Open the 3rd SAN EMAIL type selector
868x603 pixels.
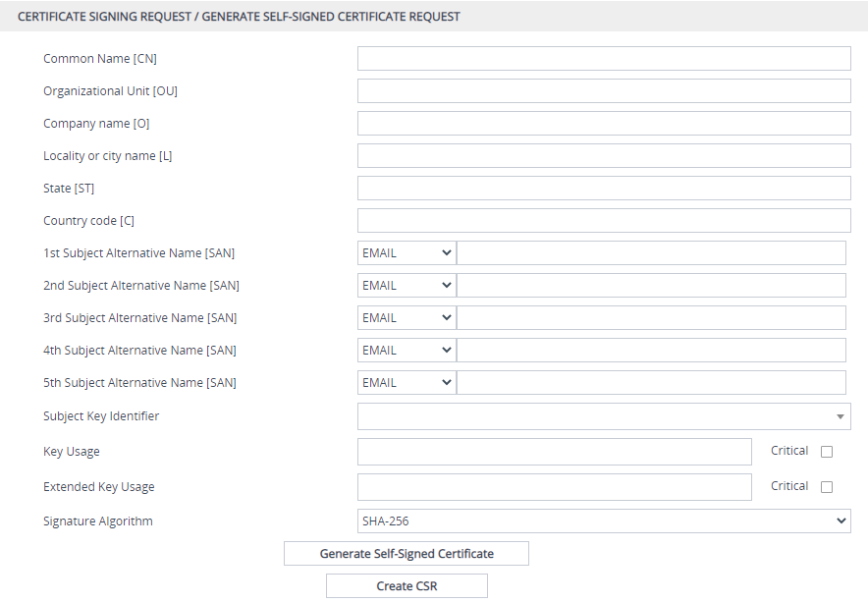tap(407, 318)
